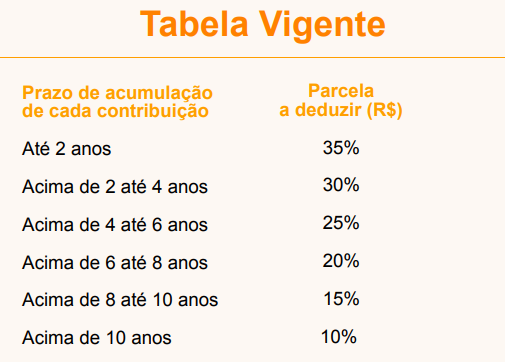
Task: Click the word Vigente in the title
Action: pos(322,25)
